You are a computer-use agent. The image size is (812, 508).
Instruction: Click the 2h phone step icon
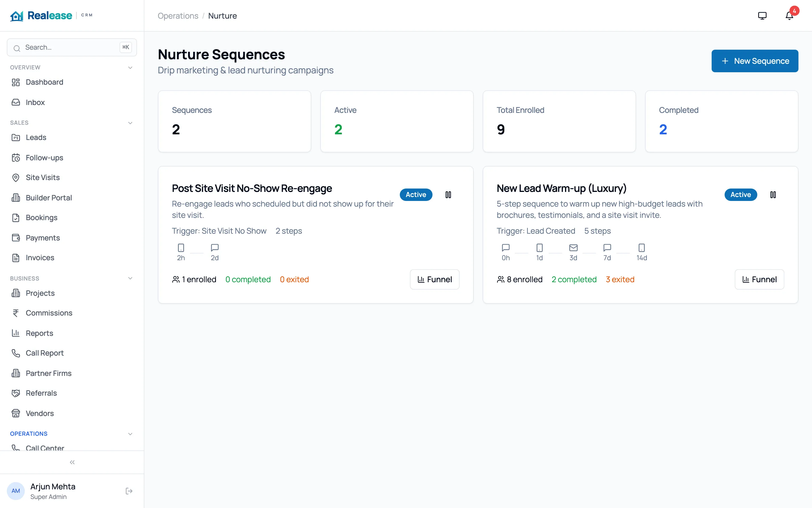point(181,248)
